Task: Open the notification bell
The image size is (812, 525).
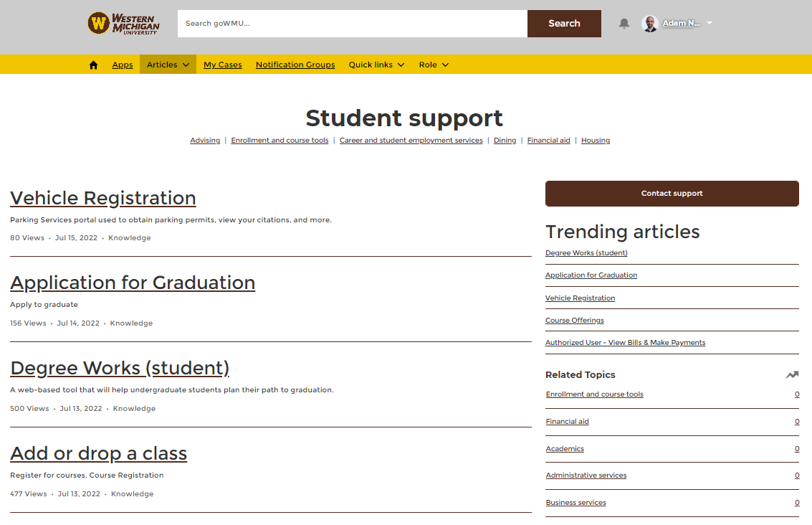Action: (x=624, y=23)
